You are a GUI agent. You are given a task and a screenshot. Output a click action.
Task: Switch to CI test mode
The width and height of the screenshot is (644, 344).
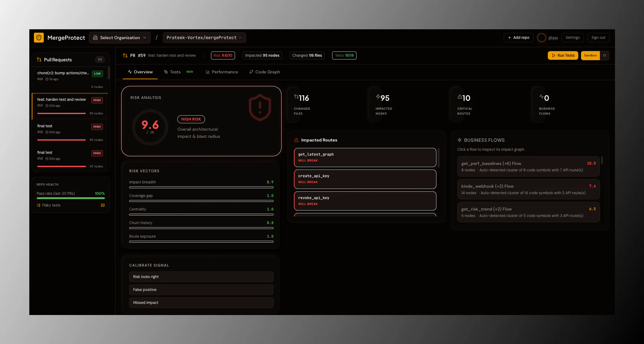click(605, 55)
